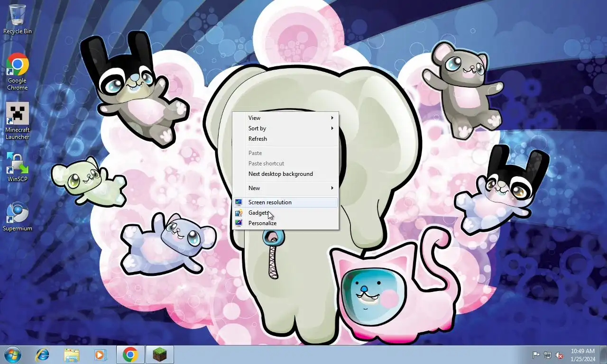Expand the View submenu
The width and height of the screenshot is (607, 364).
click(x=285, y=118)
